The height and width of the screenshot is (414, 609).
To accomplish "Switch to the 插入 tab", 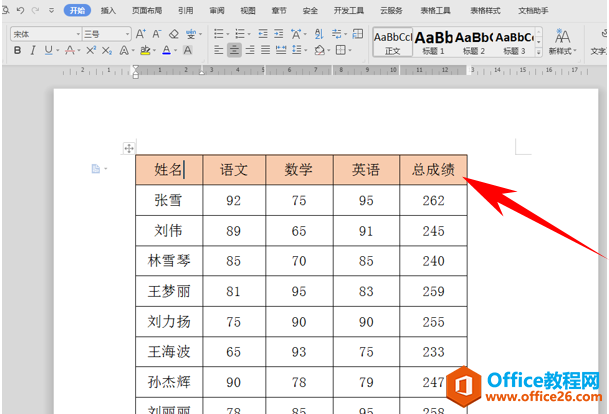I will pos(108,10).
